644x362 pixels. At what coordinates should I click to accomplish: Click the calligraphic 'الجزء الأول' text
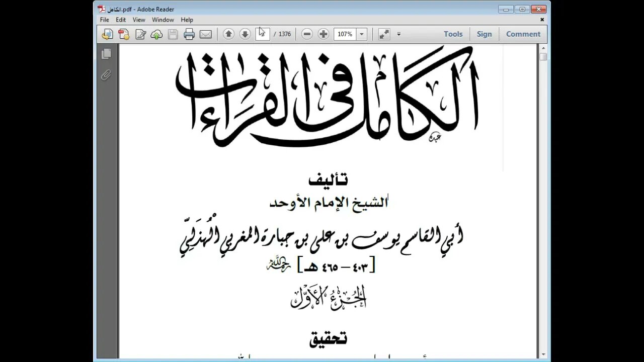(329, 297)
